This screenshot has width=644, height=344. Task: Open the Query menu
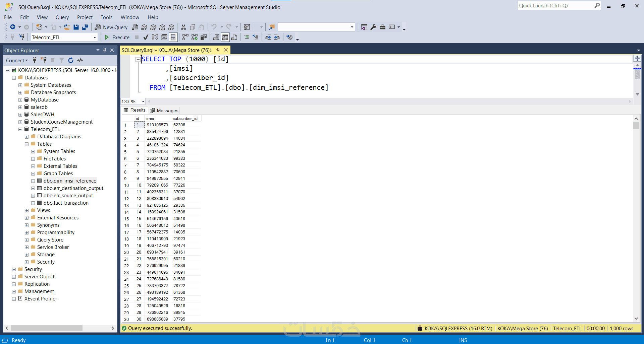[62, 17]
